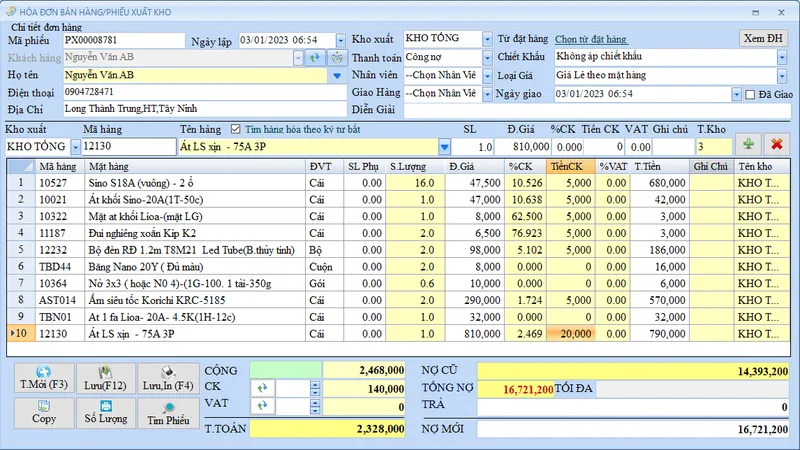Click the VAT percentage stepper
Screen dimensions: 800x450
[315, 406]
